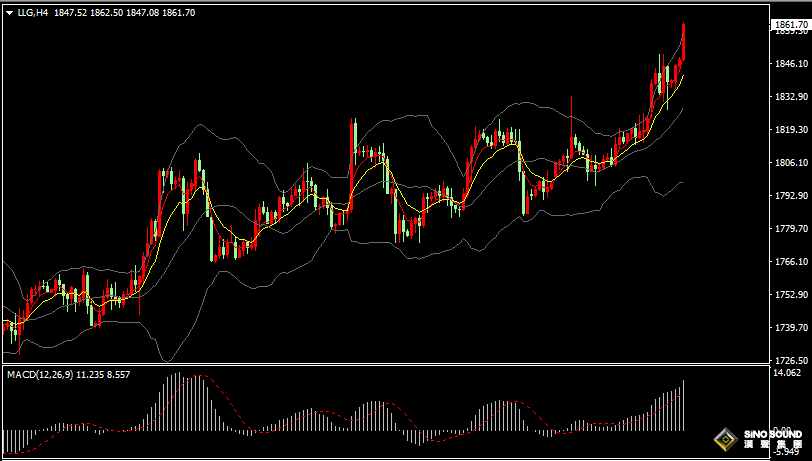Click the 1832.90 price axis label

point(790,97)
